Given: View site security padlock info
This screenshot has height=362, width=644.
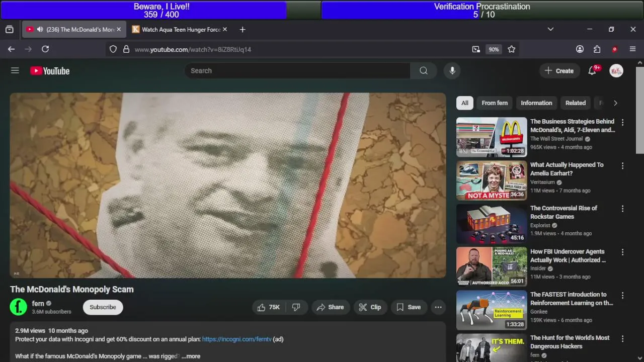Looking at the screenshot, I should (126, 49).
